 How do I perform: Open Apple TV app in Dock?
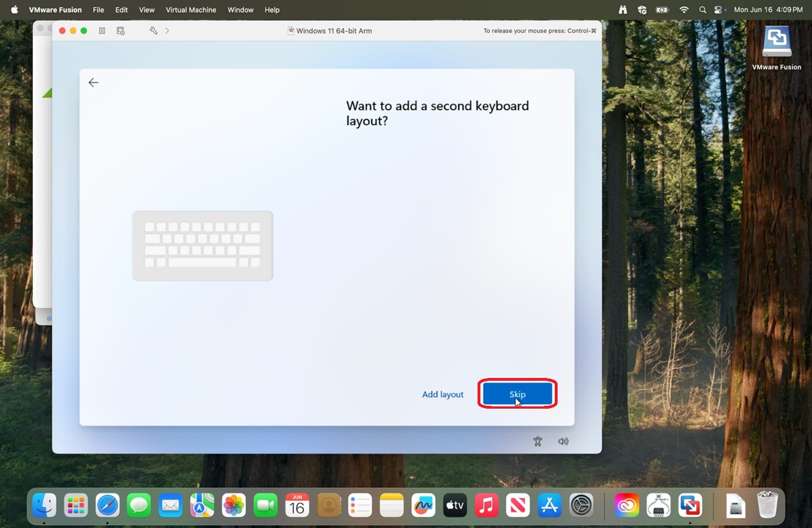(455, 505)
